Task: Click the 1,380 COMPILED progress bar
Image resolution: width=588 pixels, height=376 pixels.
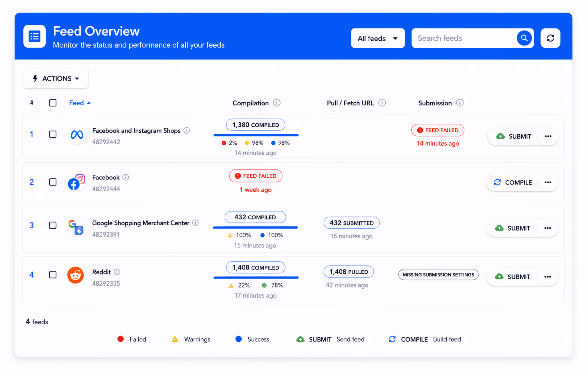Action: [256, 135]
